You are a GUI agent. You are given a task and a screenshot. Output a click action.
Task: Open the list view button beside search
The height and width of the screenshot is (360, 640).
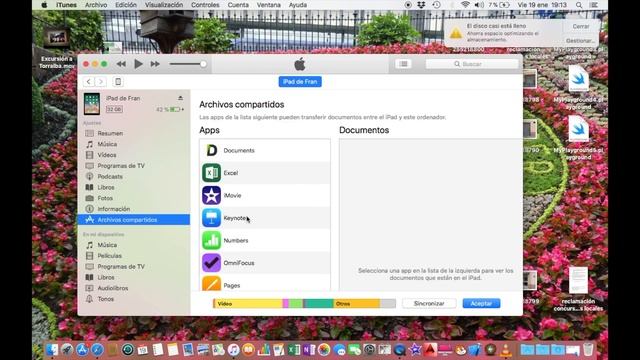(x=403, y=64)
